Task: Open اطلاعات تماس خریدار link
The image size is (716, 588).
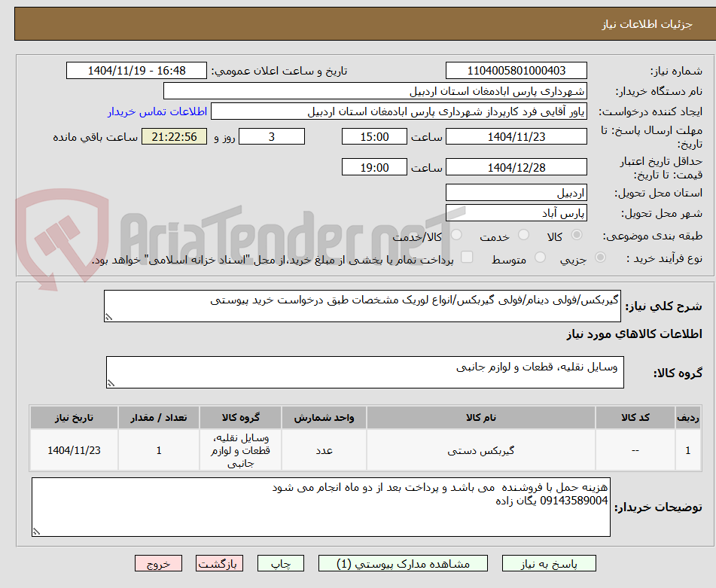Action: (x=157, y=112)
